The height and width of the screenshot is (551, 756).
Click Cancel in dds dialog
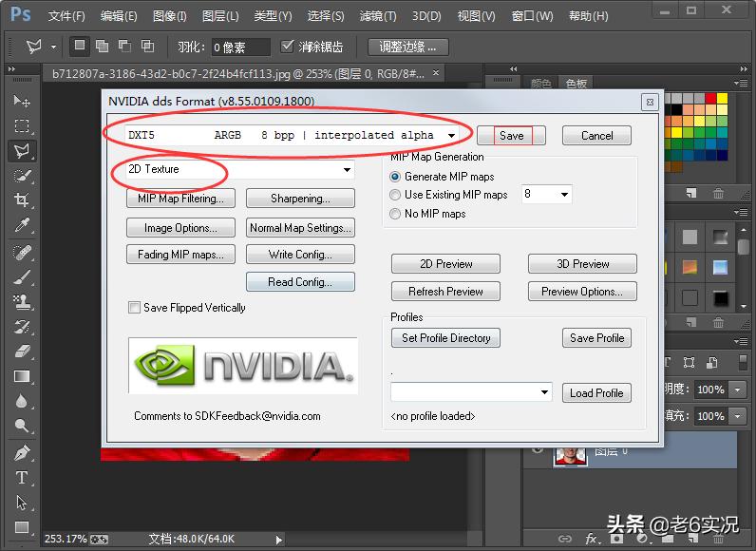point(596,136)
